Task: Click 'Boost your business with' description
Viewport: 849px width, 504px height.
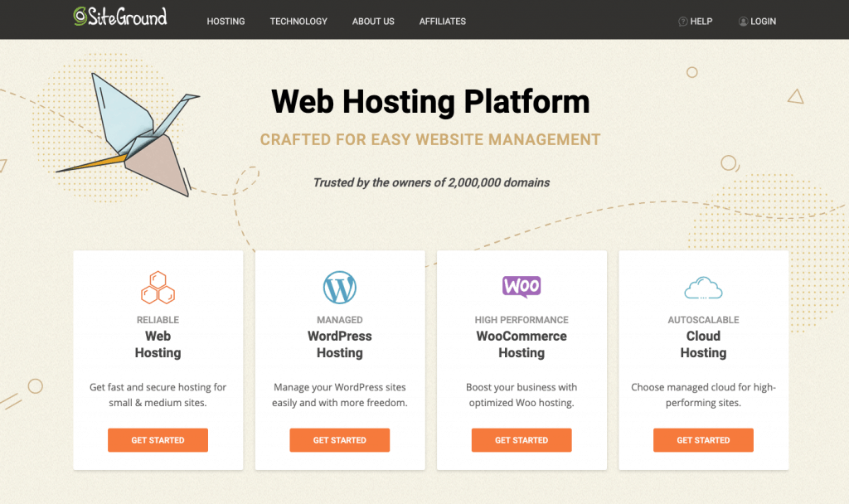Action: 522,395
